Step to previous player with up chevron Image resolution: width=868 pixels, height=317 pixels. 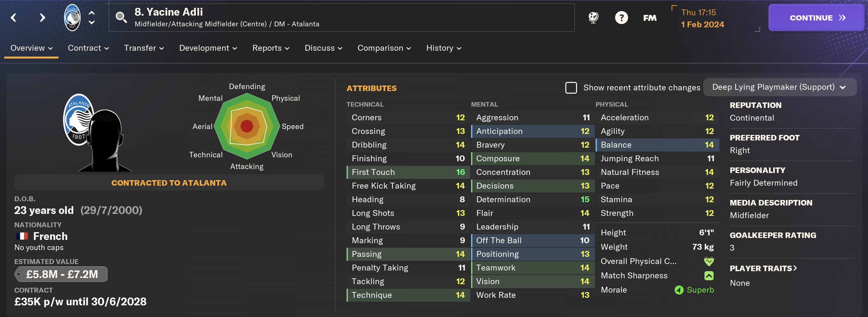[92, 13]
